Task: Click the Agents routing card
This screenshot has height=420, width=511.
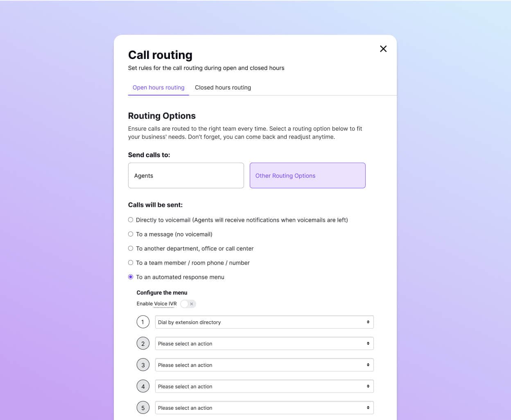Action: 185,175
